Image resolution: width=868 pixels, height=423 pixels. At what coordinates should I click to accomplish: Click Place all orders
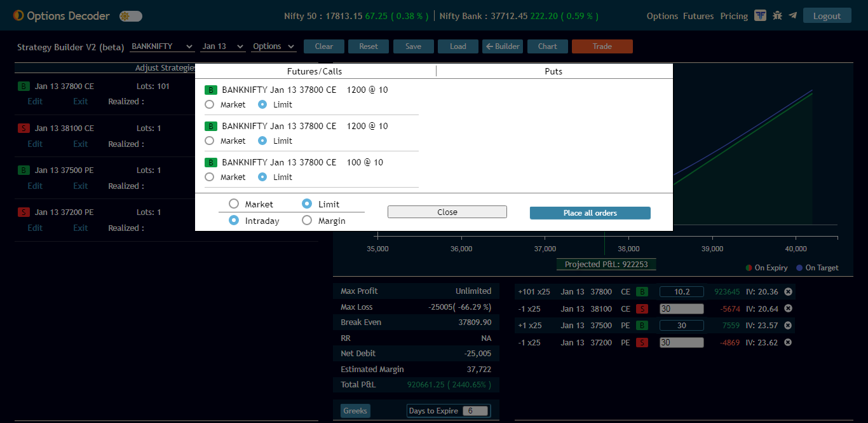590,213
